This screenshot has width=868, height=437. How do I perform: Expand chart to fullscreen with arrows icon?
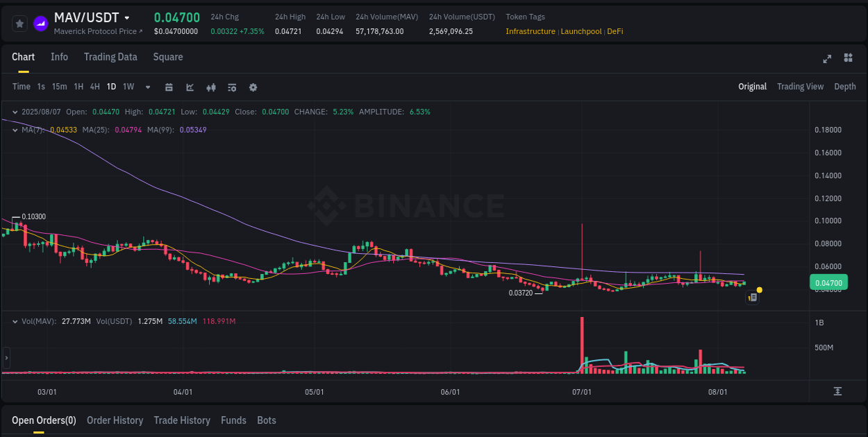pyautogui.click(x=827, y=59)
